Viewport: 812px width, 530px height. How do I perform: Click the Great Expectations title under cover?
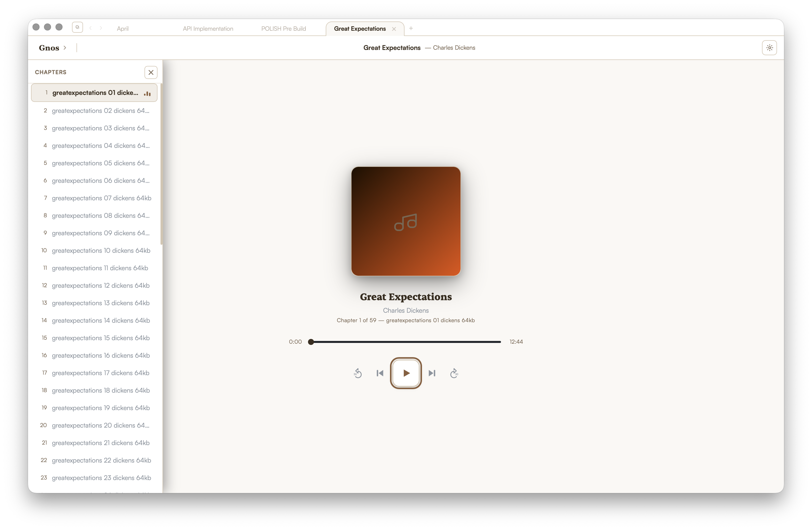pyautogui.click(x=406, y=297)
